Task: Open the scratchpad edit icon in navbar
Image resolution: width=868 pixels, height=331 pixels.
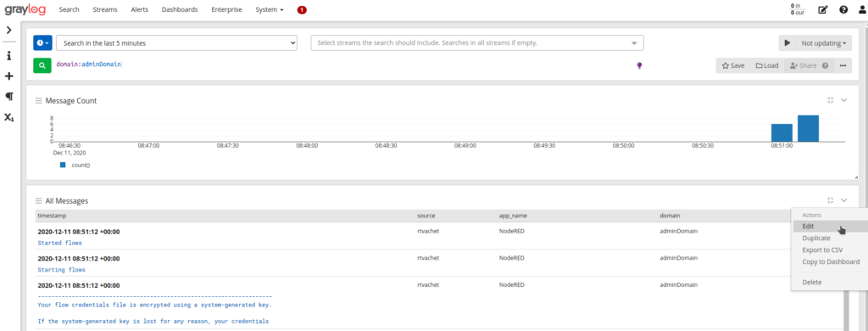Action: pos(822,9)
